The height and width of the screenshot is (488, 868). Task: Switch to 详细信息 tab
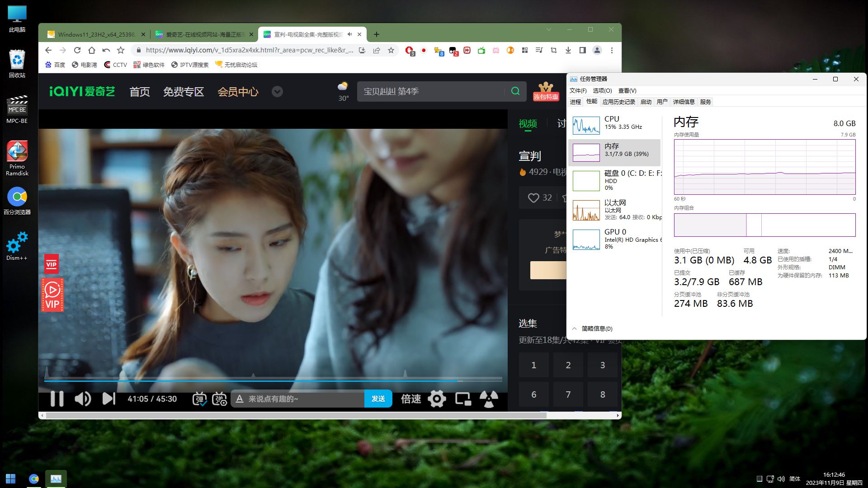tap(684, 102)
